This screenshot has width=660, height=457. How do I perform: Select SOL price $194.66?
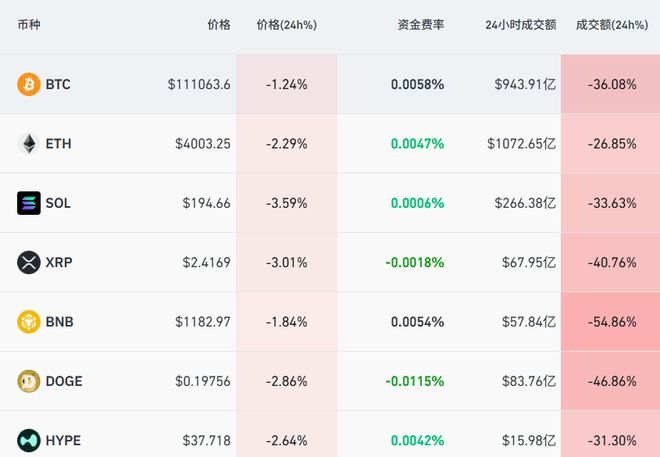pyautogui.click(x=206, y=203)
